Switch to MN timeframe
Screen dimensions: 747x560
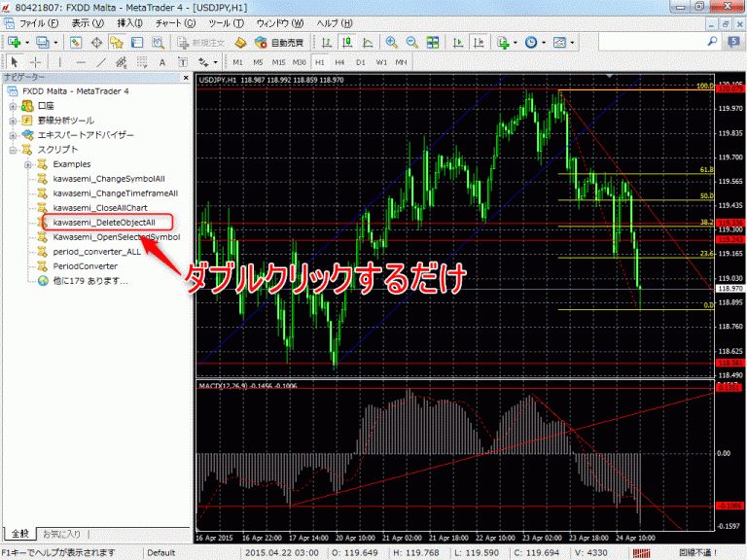click(x=401, y=62)
